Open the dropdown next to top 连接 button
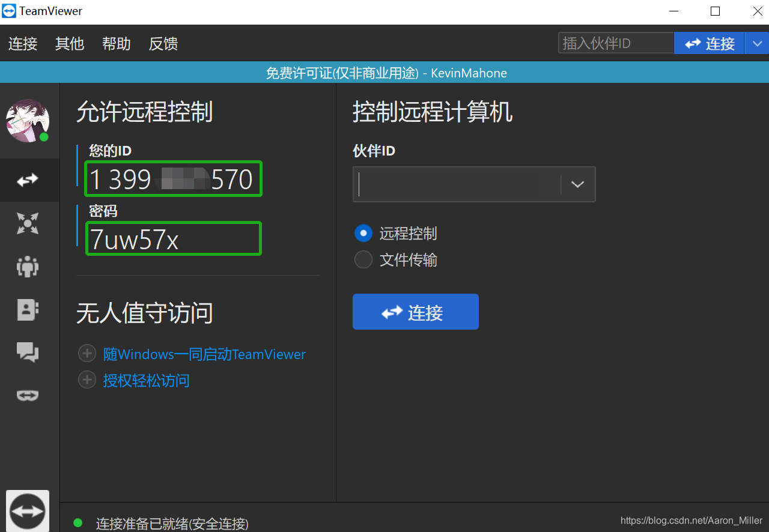 point(756,43)
